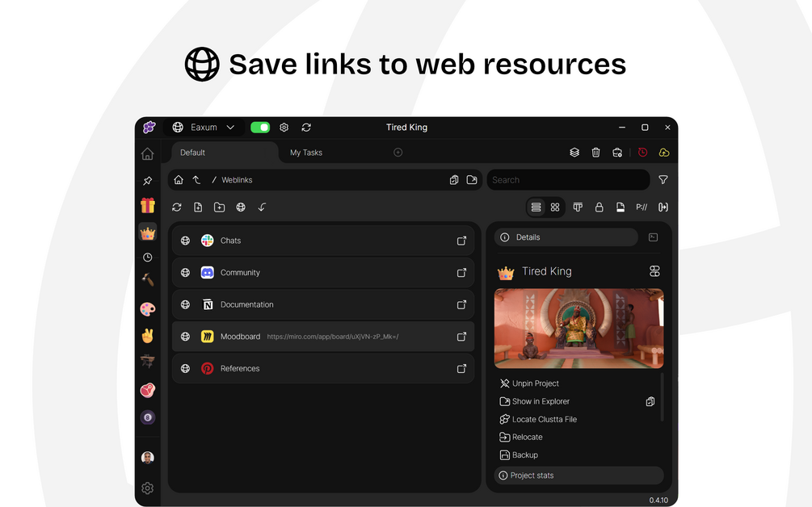Screen dimensions: 812x507
Task: Open studio settings gear in title bar
Action: pyautogui.click(x=284, y=128)
